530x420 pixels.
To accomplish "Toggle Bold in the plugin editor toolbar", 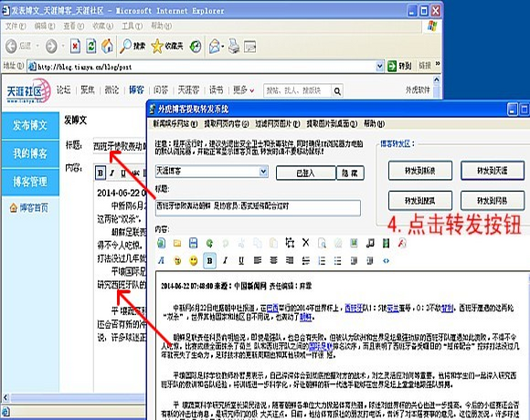I will click(x=209, y=260).
